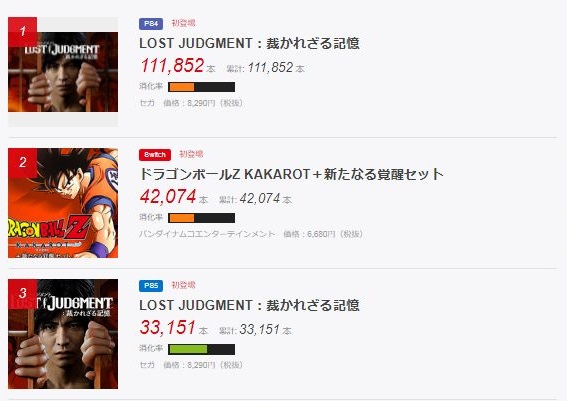Click the 初登場 label next to Switch
Screen dimensions: 567x401
(x=191, y=154)
